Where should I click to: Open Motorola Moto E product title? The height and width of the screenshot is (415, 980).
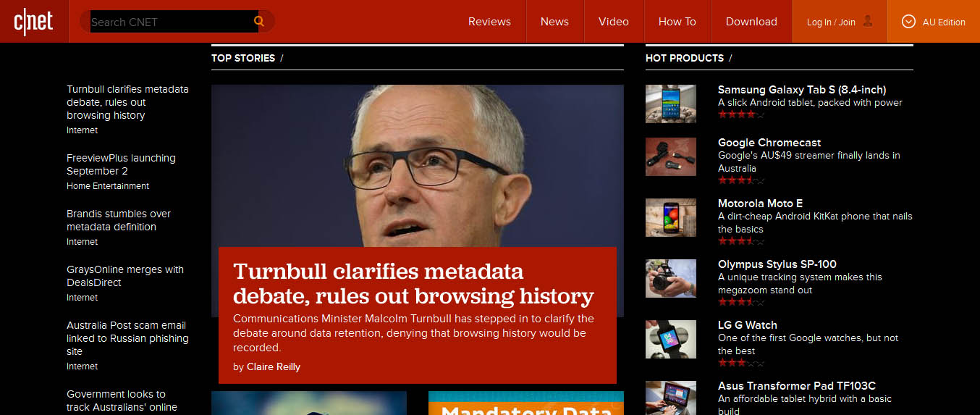[760, 204]
